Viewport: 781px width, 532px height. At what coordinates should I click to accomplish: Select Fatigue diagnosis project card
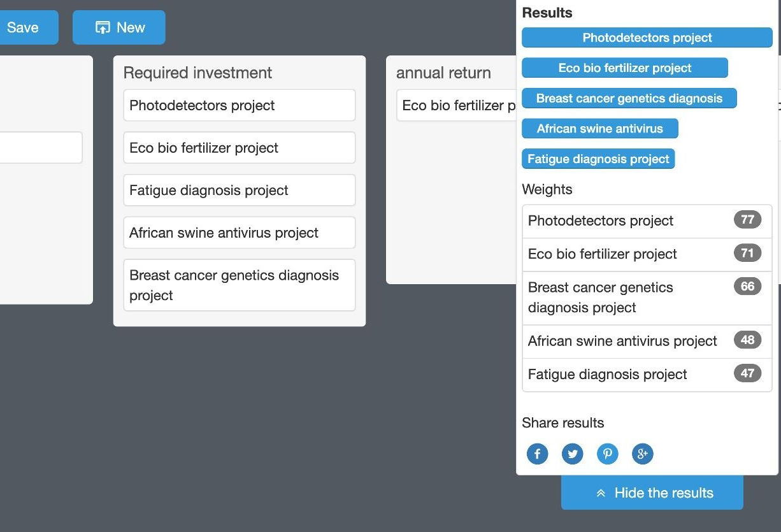pos(239,190)
